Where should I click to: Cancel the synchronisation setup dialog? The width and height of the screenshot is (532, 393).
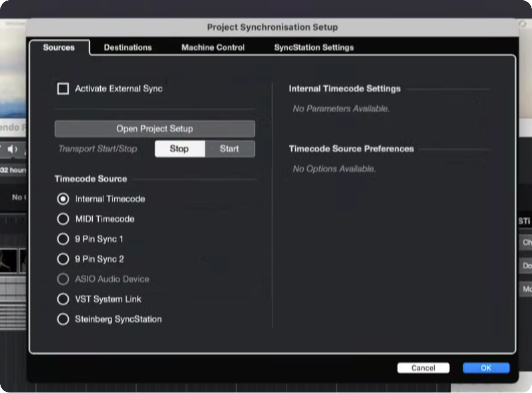click(x=423, y=368)
